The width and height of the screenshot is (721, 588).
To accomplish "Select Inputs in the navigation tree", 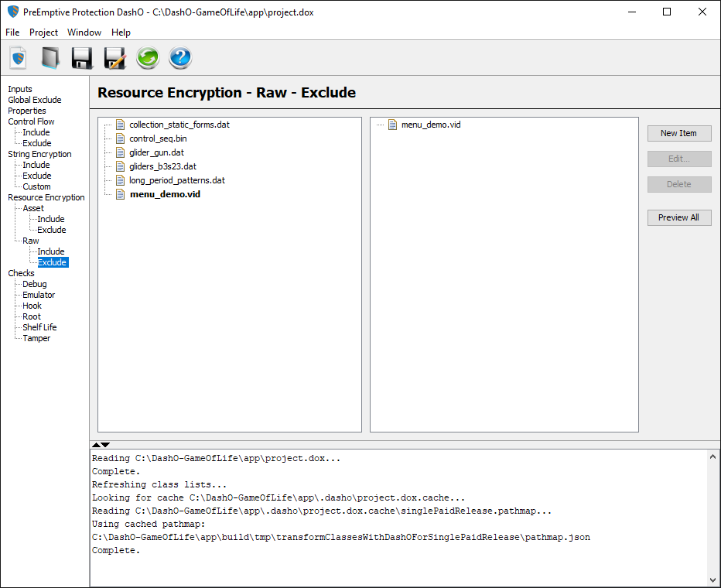I will pyautogui.click(x=20, y=89).
